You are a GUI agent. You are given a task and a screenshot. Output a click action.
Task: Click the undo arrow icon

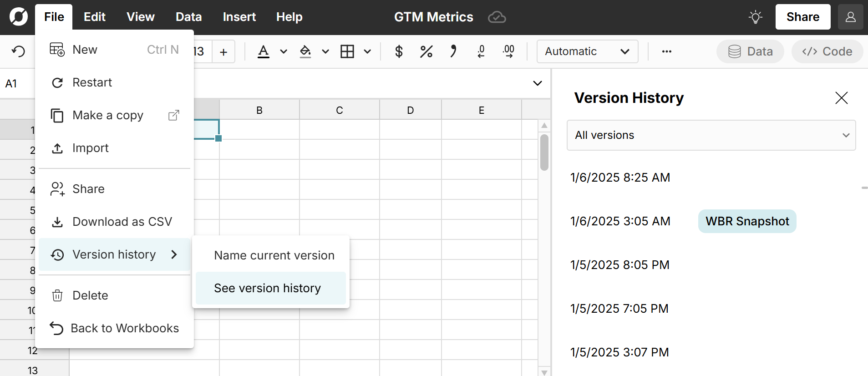point(18,51)
